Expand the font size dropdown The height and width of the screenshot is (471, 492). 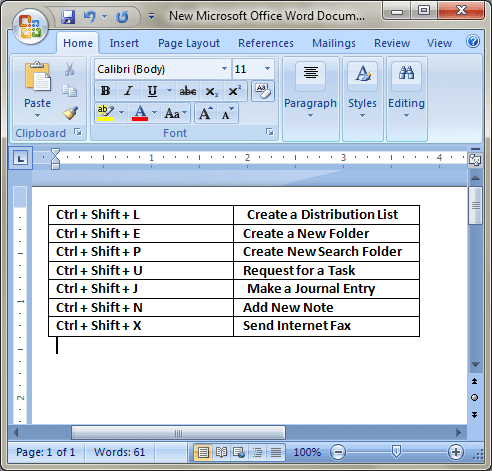pos(267,69)
